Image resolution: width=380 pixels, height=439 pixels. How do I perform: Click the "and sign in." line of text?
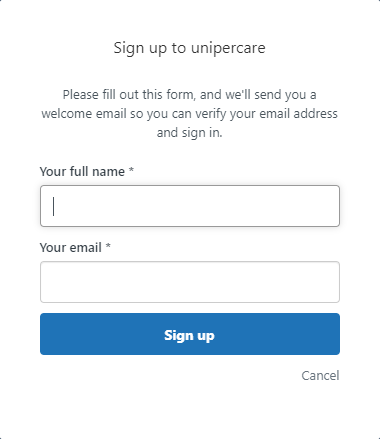190,133
